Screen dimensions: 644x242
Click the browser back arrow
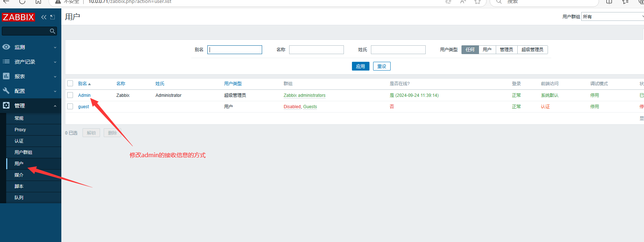pyautogui.click(x=6, y=1)
